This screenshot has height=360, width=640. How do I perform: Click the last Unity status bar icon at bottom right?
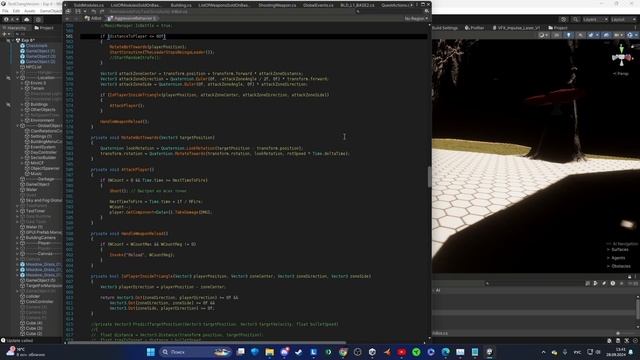(635, 340)
